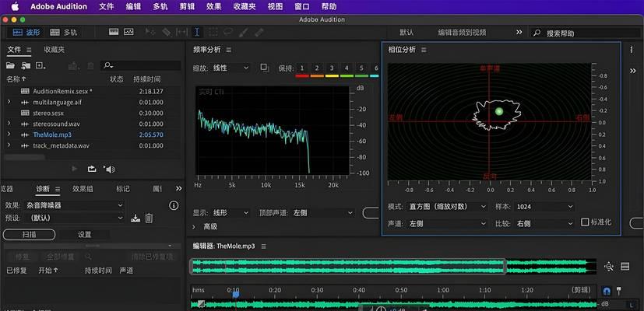
Task: Click the 设置 button
Action: click(85, 235)
